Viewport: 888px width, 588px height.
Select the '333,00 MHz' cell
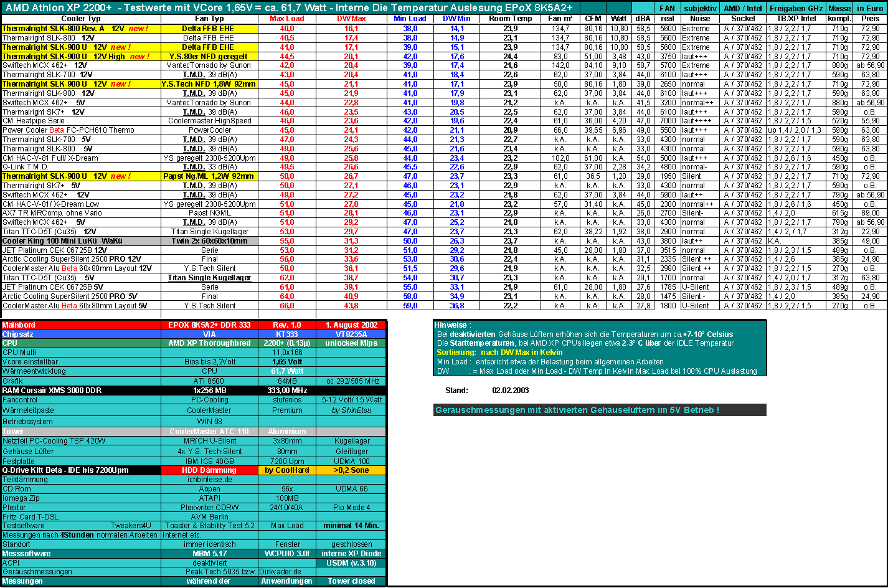tap(287, 391)
